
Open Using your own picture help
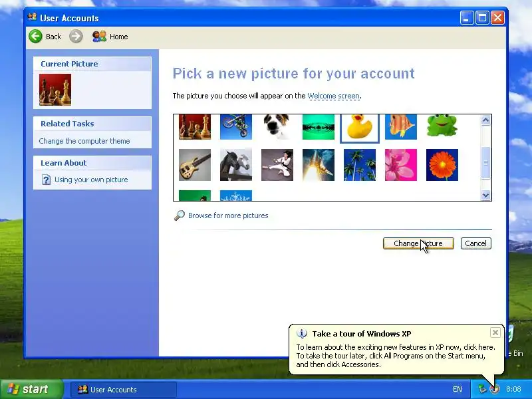(91, 180)
